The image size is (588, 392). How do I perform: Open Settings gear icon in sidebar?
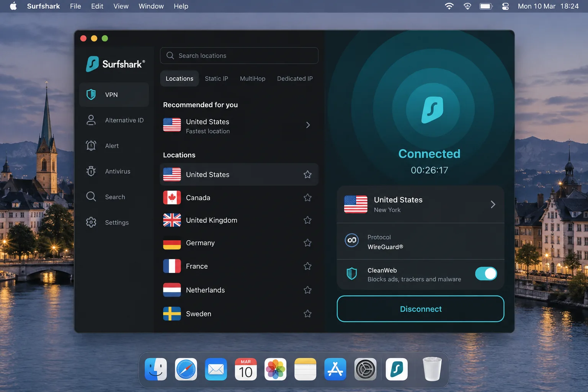pos(91,222)
